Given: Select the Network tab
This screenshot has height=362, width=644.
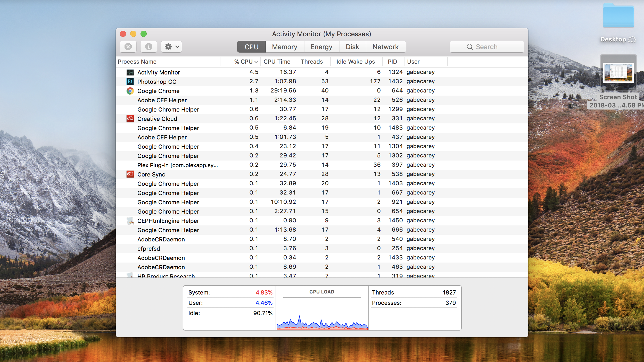Looking at the screenshot, I should pos(385,47).
